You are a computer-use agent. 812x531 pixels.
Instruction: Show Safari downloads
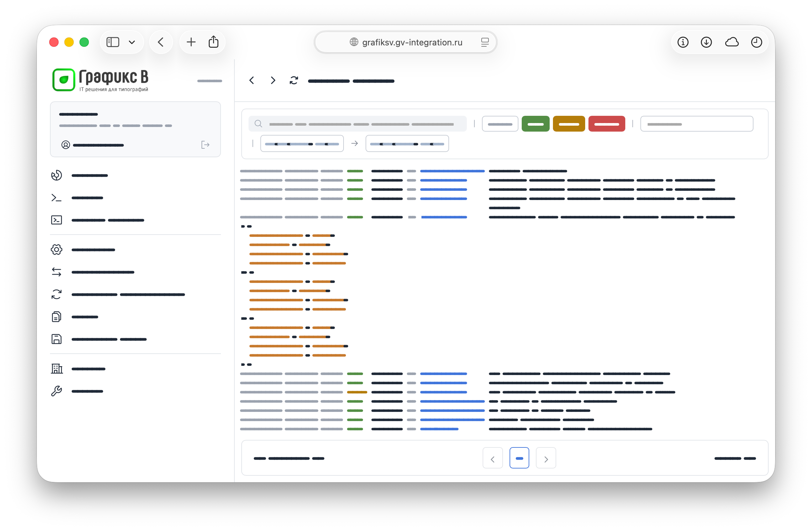(706, 42)
